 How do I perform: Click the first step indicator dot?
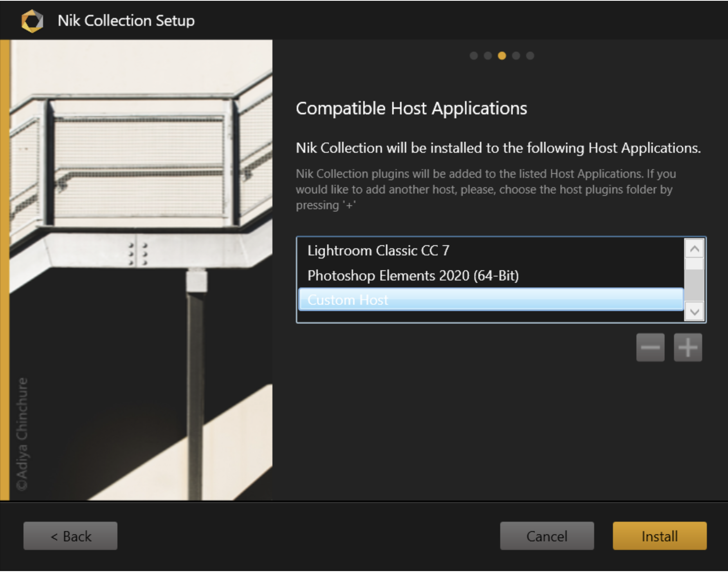click(474, 56)
